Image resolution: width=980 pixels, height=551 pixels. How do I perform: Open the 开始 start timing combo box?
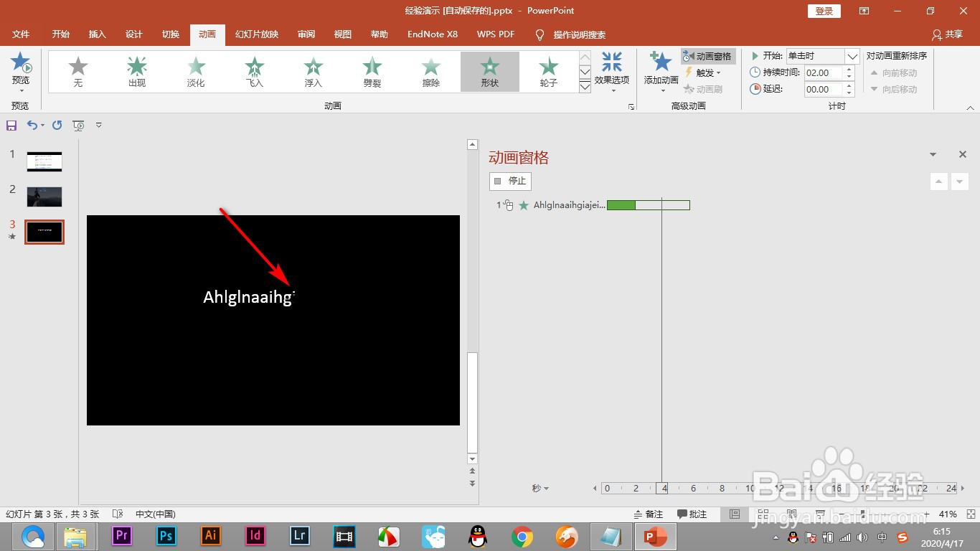coord(822,56)
